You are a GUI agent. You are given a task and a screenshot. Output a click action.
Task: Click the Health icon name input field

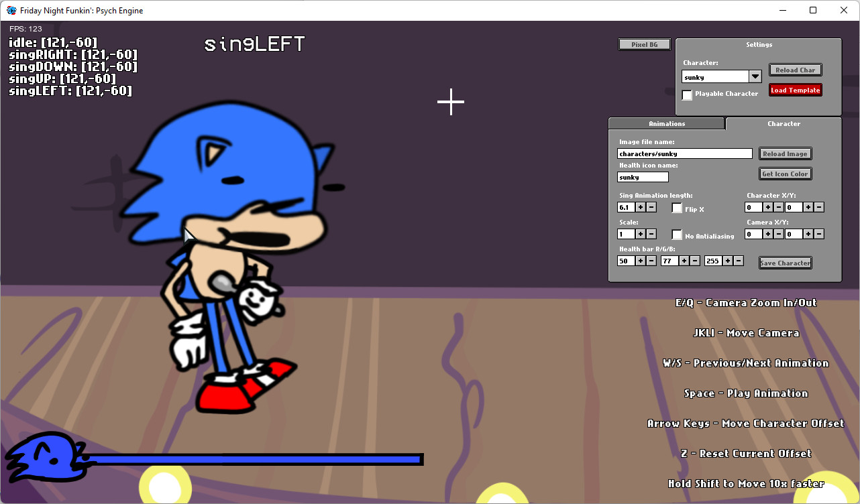[643, 177]
